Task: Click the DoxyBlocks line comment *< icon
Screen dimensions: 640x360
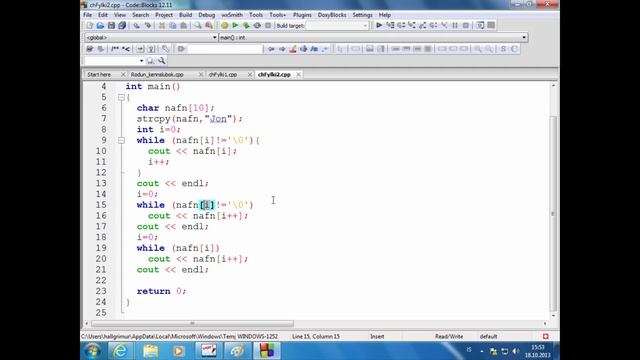Action: click(126, 49)
